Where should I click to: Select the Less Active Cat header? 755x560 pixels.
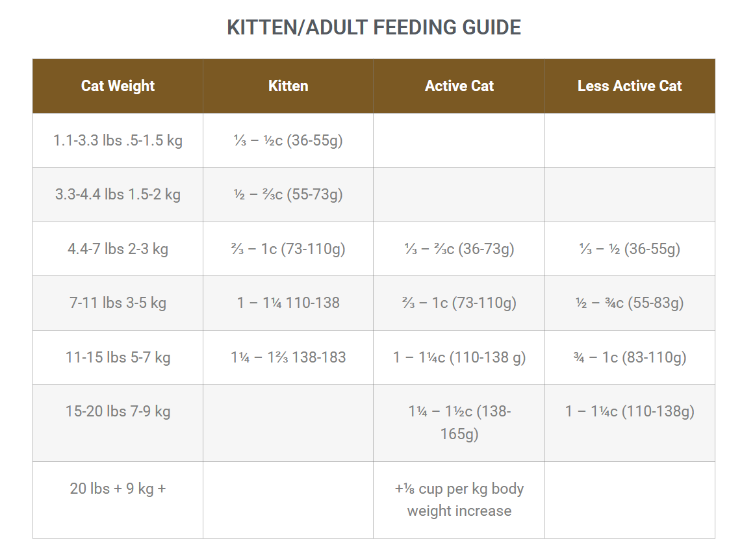pos(629,86)
